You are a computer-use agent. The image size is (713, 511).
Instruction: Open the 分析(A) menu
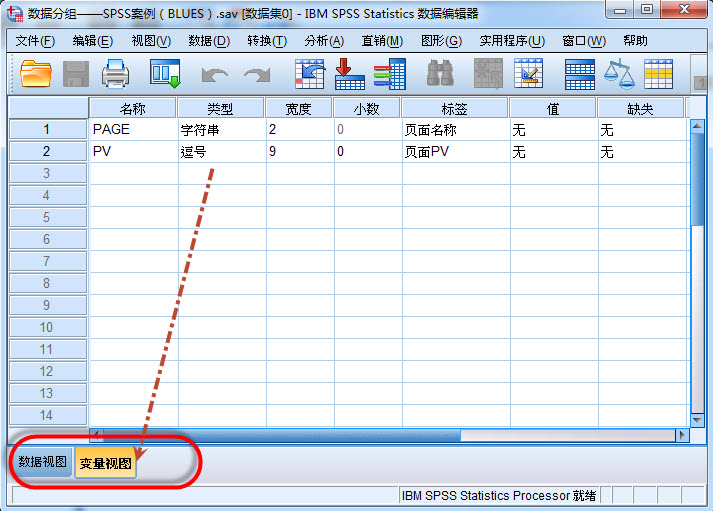(x=324, y=41)
